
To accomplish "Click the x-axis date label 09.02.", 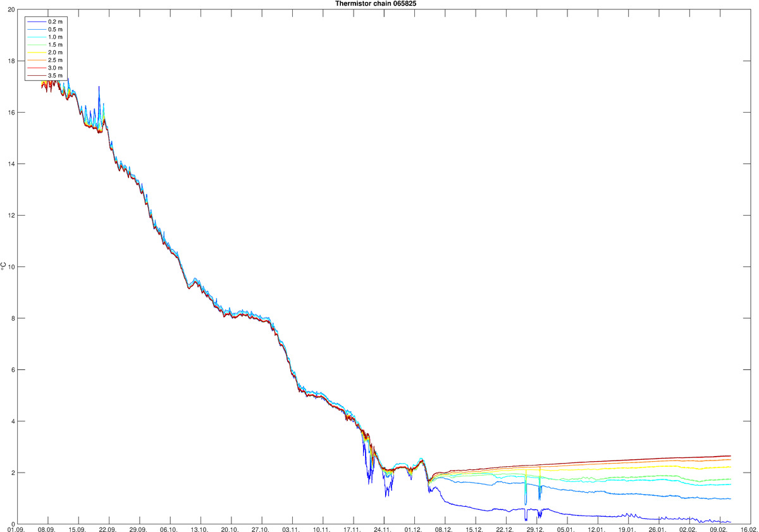I will click(719, 529).
